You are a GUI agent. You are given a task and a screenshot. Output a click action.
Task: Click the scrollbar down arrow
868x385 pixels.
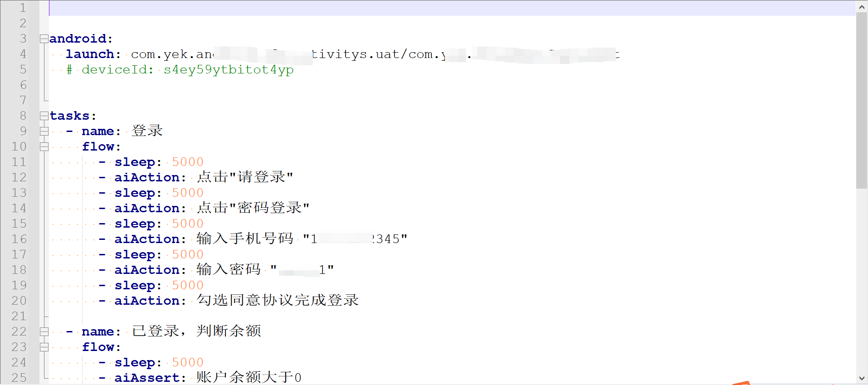pos(862,378)
